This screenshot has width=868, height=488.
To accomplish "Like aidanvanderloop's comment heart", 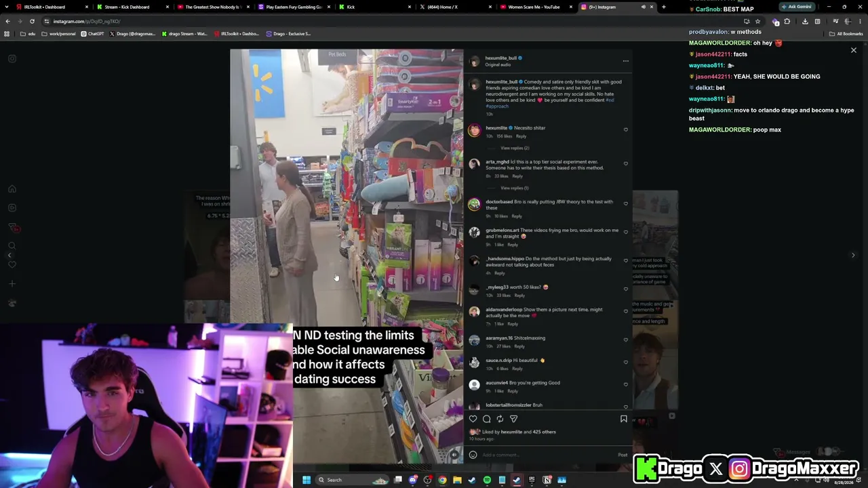I will pos(625,311).
